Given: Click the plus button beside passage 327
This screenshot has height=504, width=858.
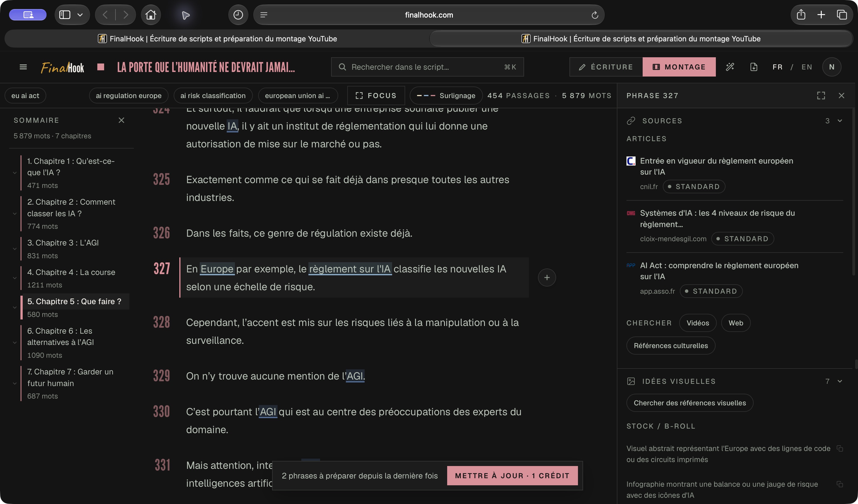Looking at the screenshot, I should [547, 278].
